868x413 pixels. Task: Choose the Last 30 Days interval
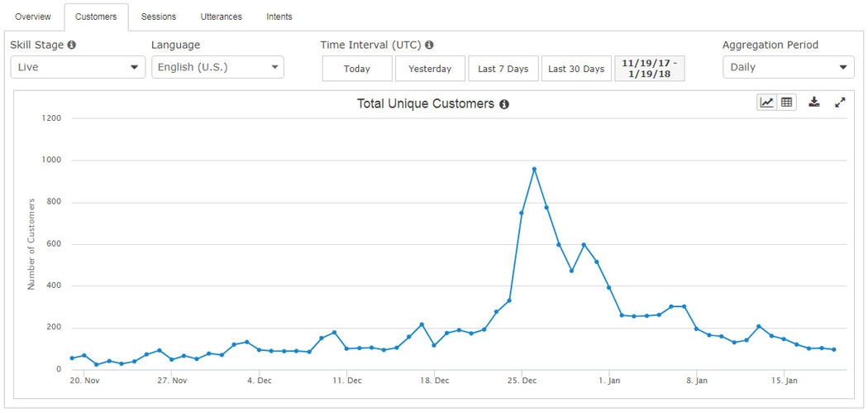pos(576,69)
